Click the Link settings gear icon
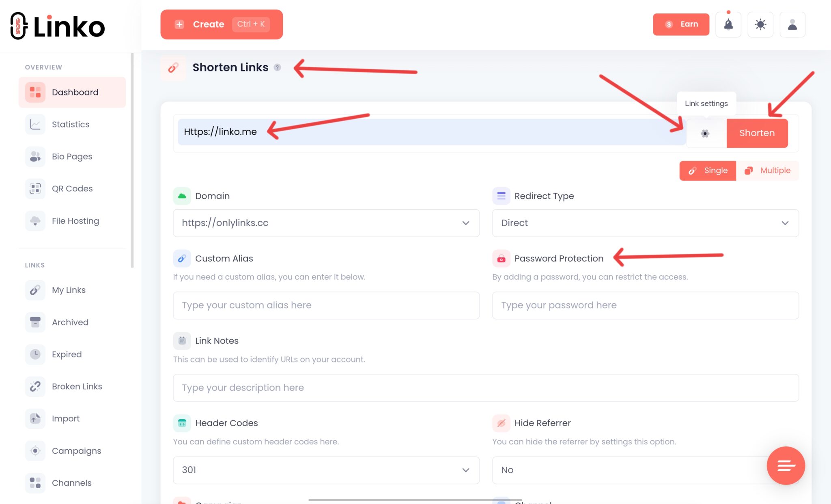Screen dimensions: 831x504 [705, 133]
